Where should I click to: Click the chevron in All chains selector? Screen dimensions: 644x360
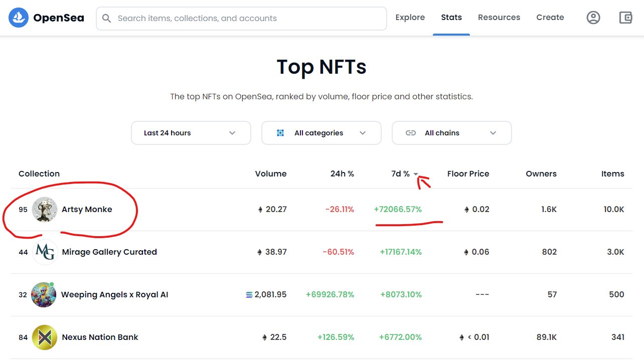tap(493, 133)
